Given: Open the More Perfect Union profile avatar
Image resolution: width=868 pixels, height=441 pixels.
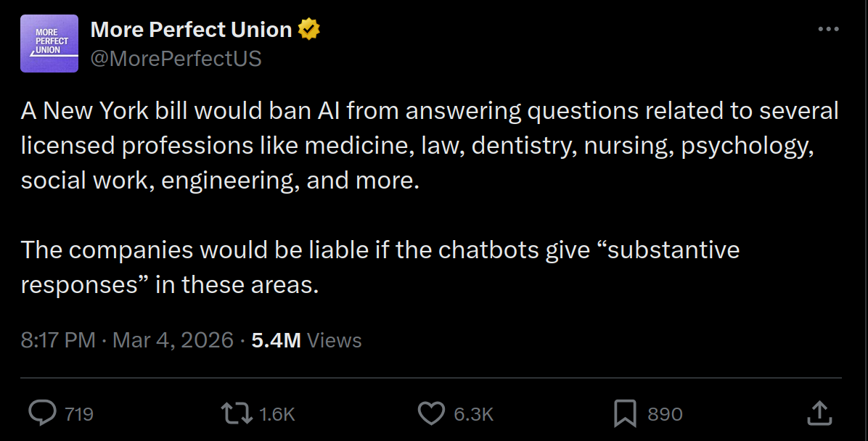Looking at the screenshot, I should 49,44.
